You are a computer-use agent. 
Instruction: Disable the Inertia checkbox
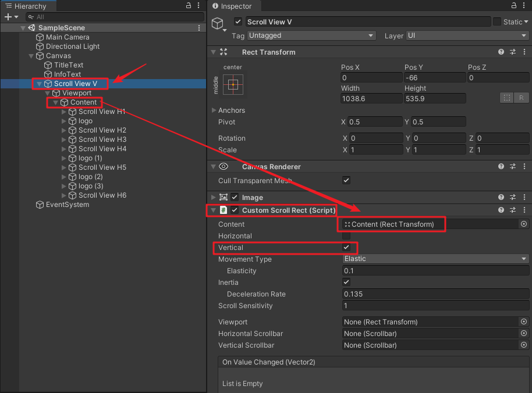tap(346, 282)
